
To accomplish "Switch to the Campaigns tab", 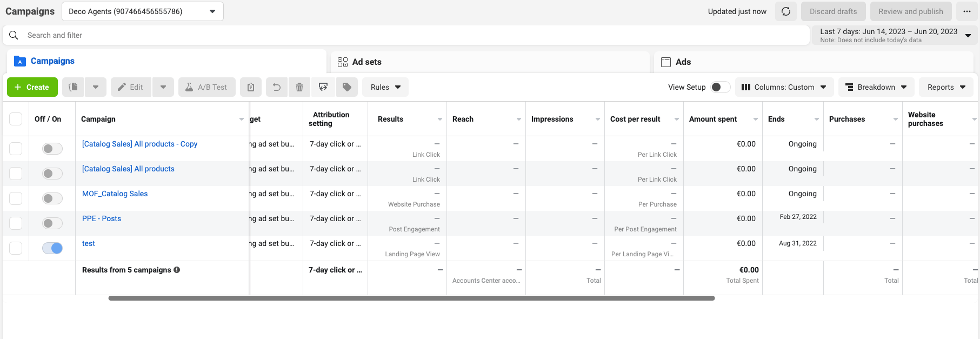I will [x=166, y=61].
